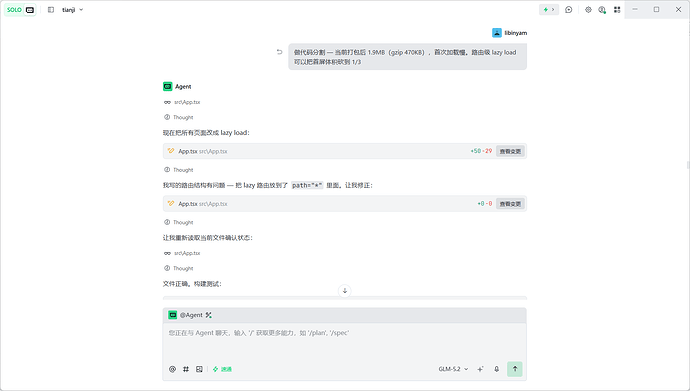
Task: Expand the fourth Thought section
Action: coord(179,268)
